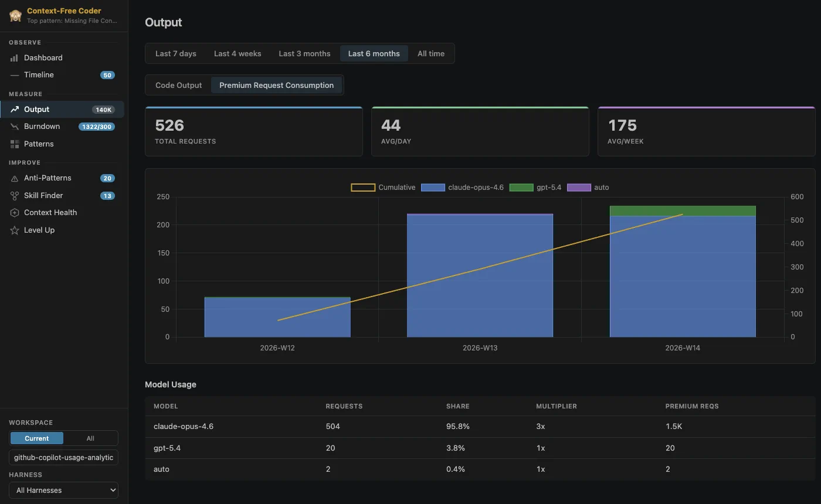This screenshot has height=504, width=821.
Task: Click the Requests column header
Action: click(344, 406)
